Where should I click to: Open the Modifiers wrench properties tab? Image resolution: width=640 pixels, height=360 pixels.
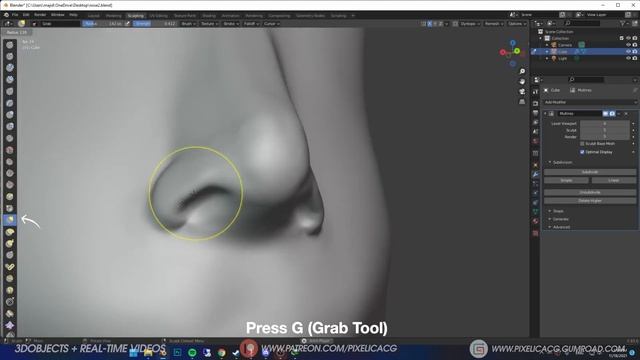click(x=536, y=174)
